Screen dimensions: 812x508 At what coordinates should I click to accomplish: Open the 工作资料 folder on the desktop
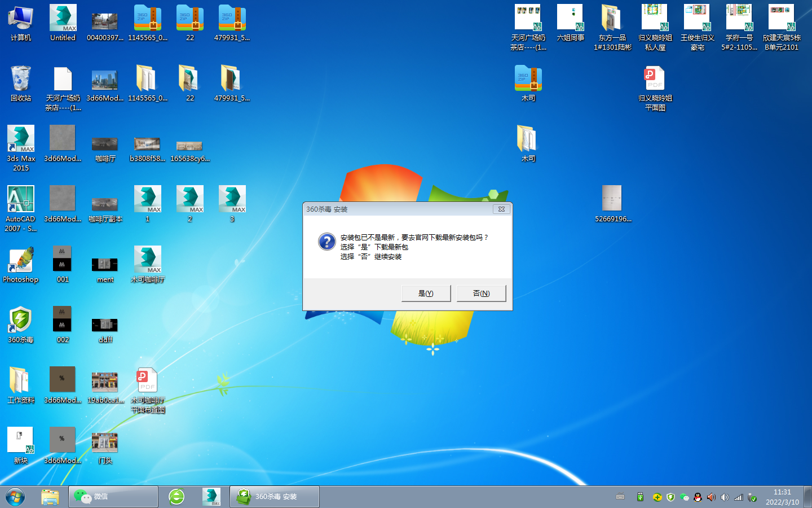pos(21,380)
